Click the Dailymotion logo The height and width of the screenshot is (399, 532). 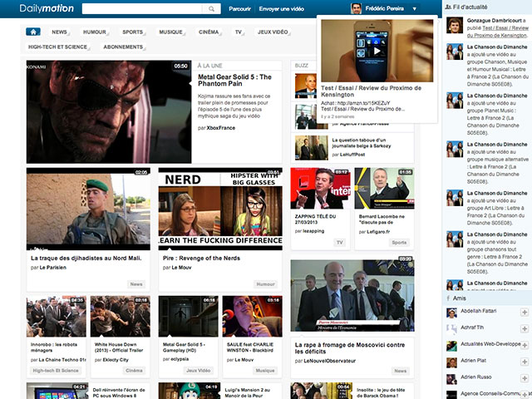[x=47, y=8]
